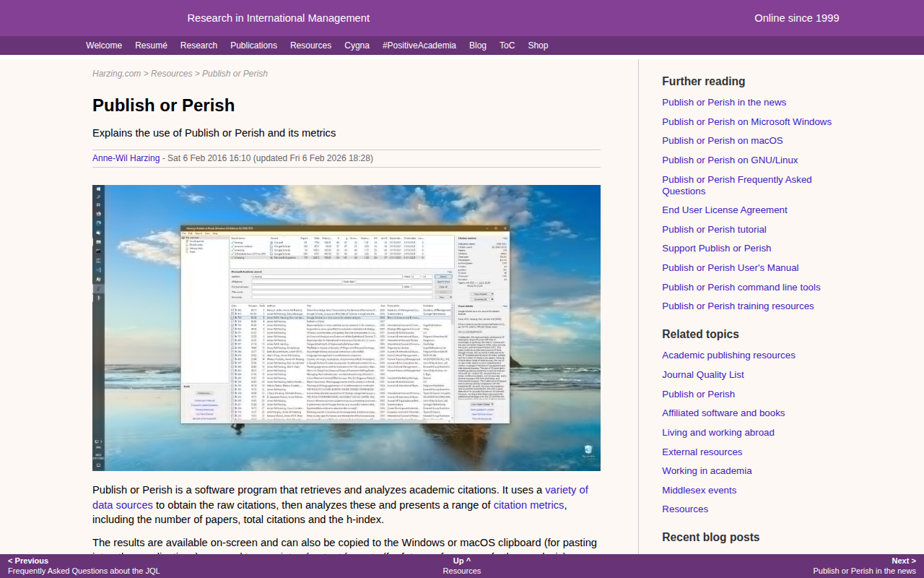Click the Anne-Wil Harzing author link
Screen dimensions: 924x578
pos(126,158)
